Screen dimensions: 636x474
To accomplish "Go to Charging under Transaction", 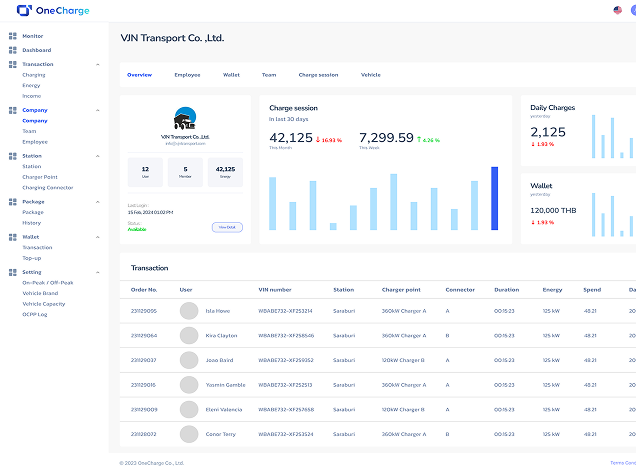I will click(x=34, y=75).
